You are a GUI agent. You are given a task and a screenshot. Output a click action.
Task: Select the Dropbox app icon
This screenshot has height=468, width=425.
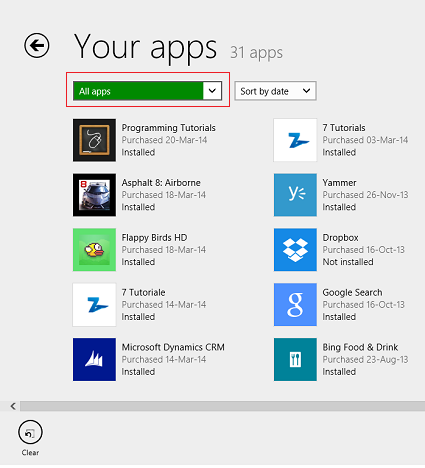(x=295, y=250)
